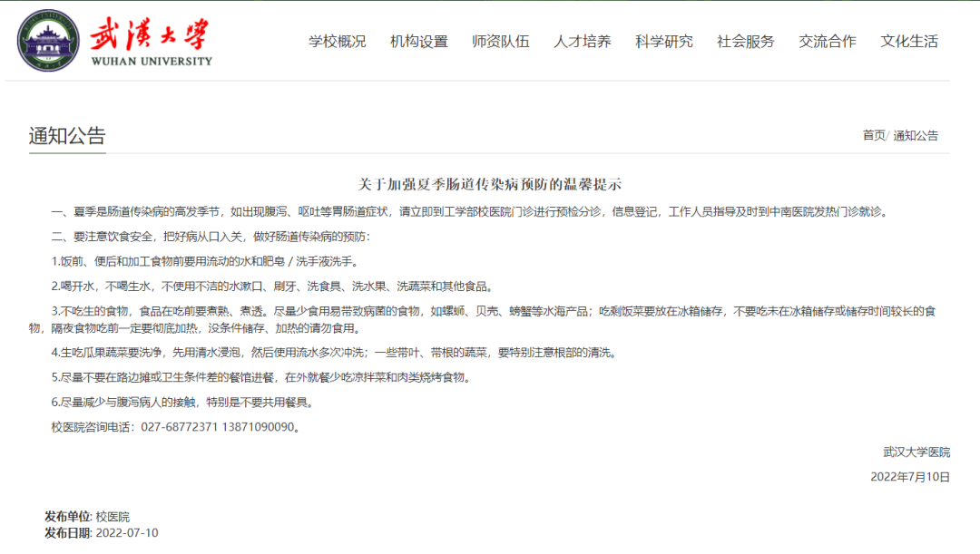Open the 文化生活 navigation section

909,41
